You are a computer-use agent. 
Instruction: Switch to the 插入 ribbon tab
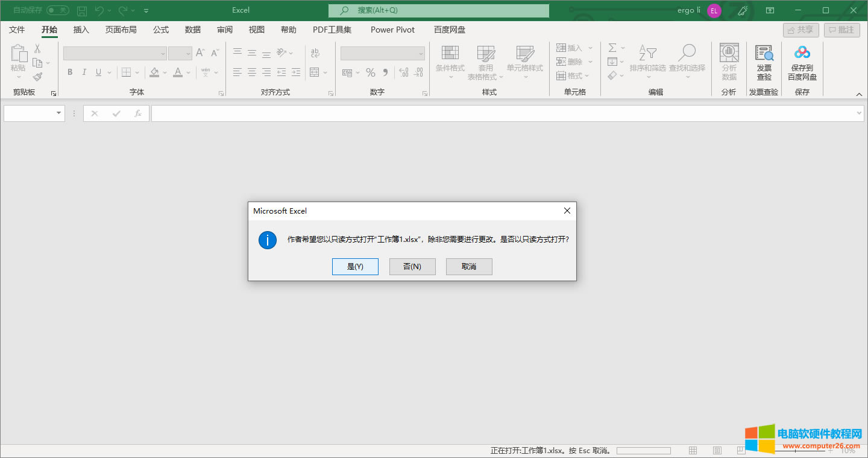[x=81, y=29]
